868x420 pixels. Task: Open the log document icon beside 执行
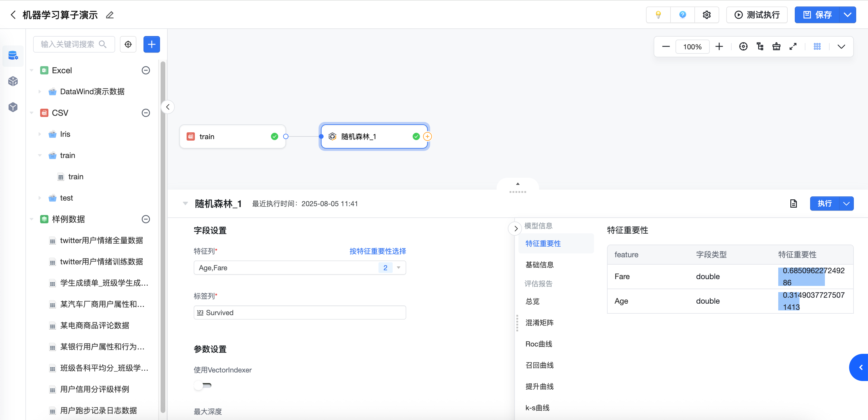(794, 204)
